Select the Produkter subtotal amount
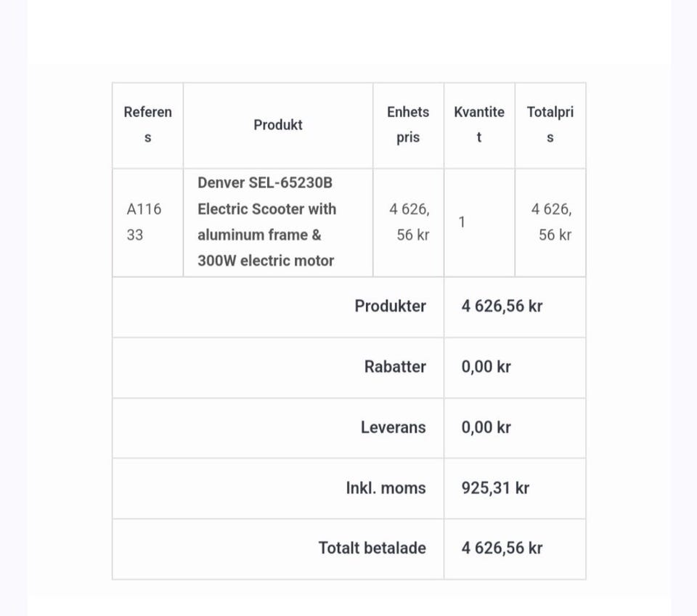This screenshot has height=616, width=697. point(502,307)
